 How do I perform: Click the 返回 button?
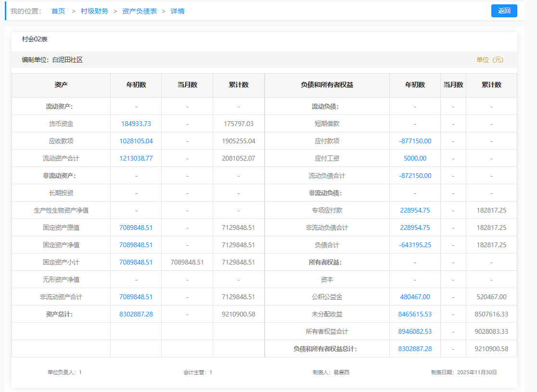coord(504,11)
